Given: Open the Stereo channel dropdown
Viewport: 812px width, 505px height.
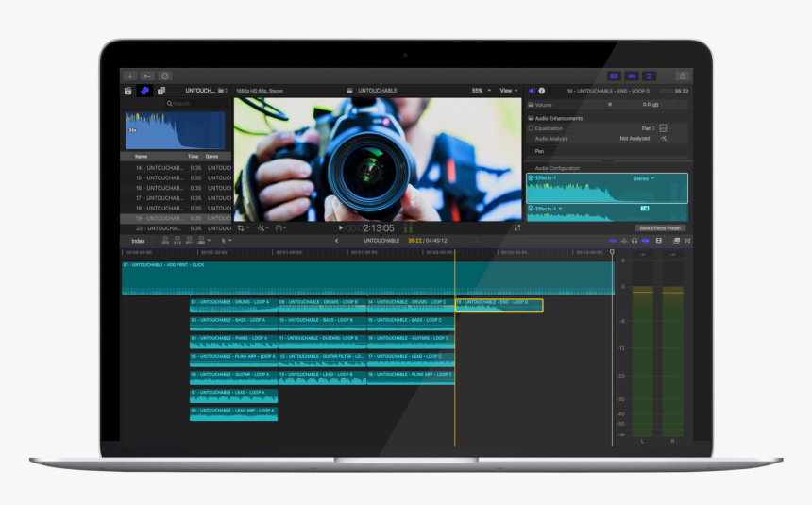Looking at the screenshot, I should click(644, 178).
